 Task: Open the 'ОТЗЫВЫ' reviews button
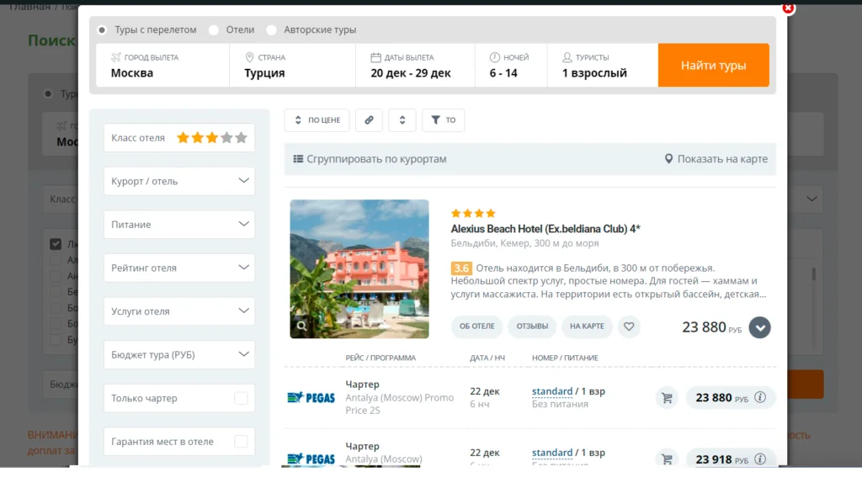point(532,326)
